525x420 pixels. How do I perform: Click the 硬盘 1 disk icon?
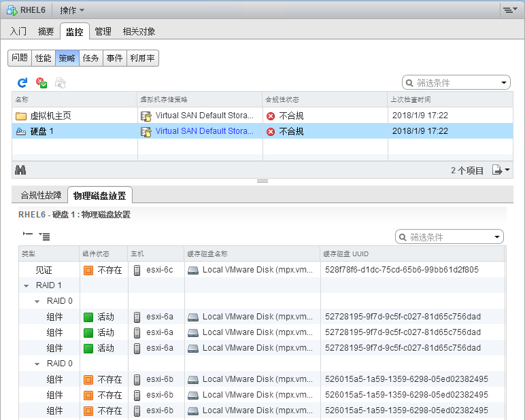click(21, 132)
